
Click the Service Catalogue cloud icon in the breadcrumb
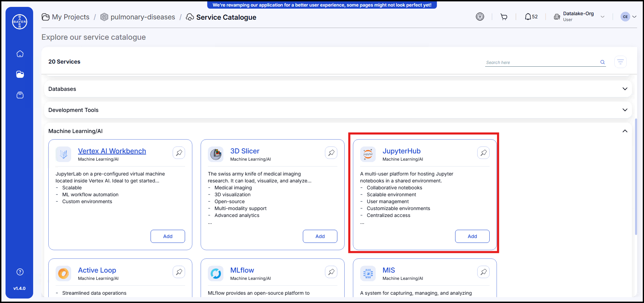click(190, 17)
